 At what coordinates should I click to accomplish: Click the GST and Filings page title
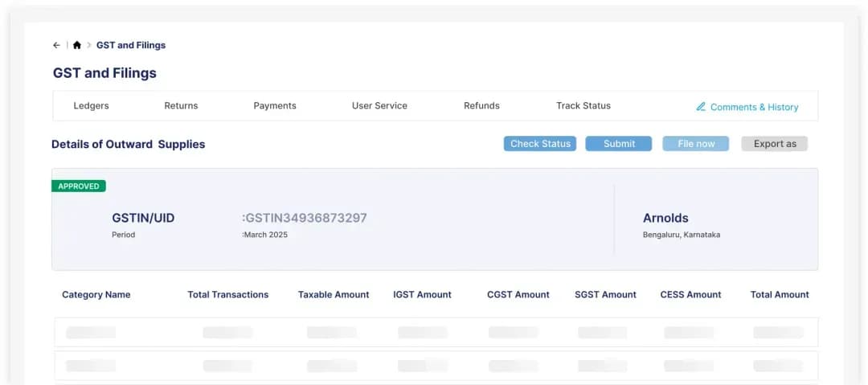(104, 73)
